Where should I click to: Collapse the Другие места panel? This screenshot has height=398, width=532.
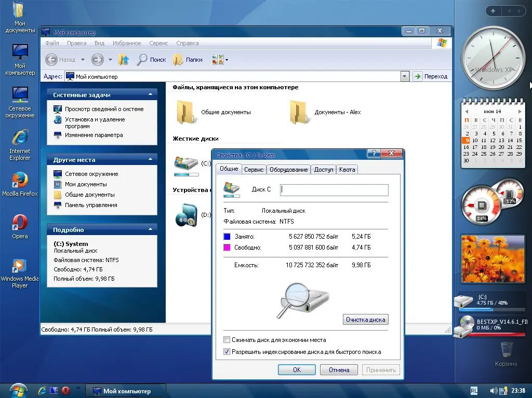click(x=150, y=159)
